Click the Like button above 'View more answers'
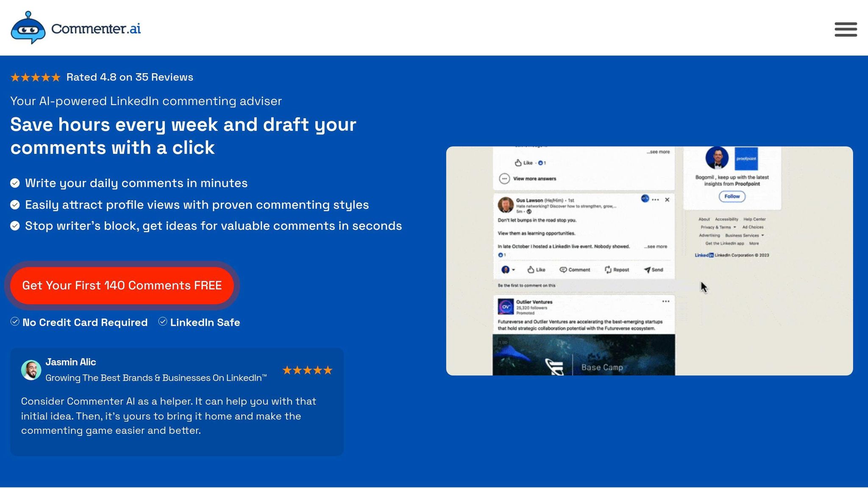868x488 pixels. click(x=524, y=163)
